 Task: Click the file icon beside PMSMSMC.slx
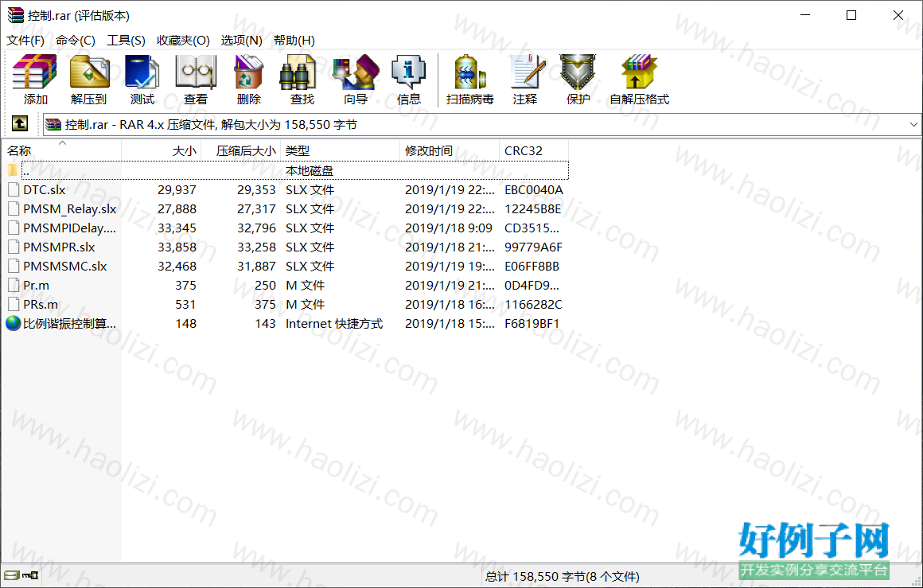(x=13, y=266)
